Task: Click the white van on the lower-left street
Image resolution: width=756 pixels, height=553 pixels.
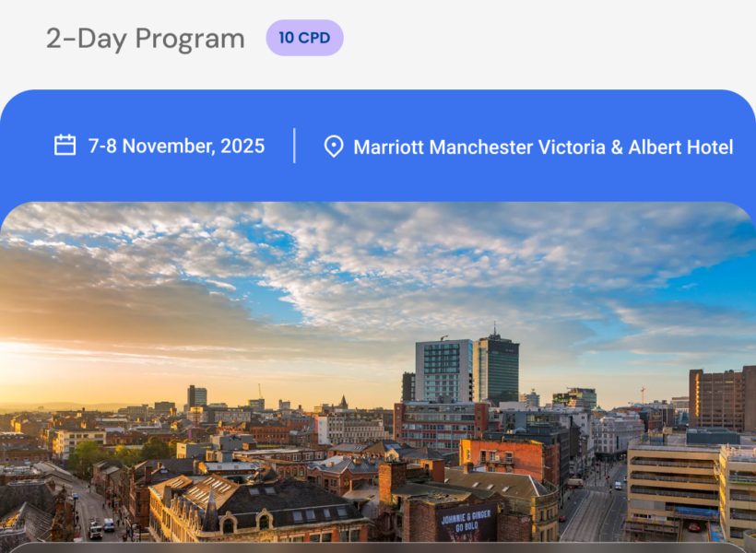Action: click(95, 531)
